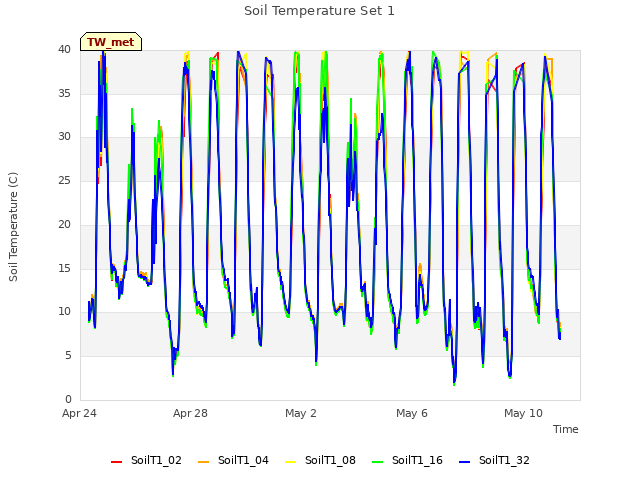Click the chart title Soil Temperature Set 1
Screen dimensions: 640x480
[319, 11]
